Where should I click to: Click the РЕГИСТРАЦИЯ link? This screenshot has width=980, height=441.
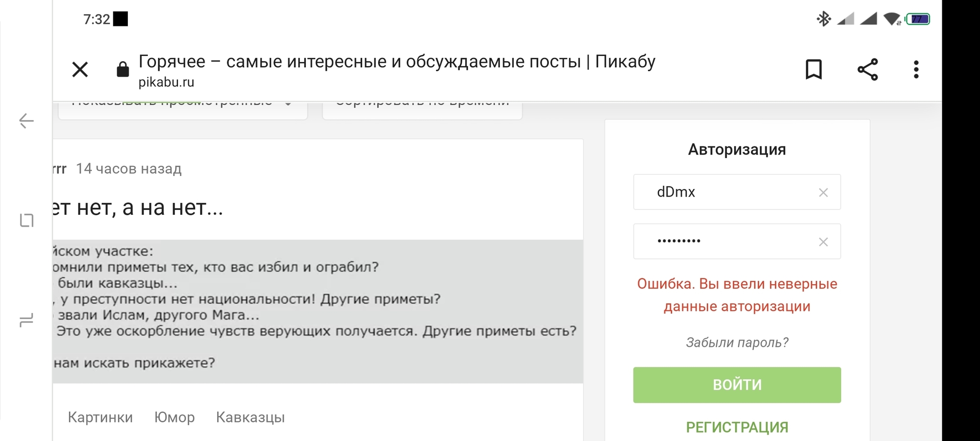click(x=737, y=427)
